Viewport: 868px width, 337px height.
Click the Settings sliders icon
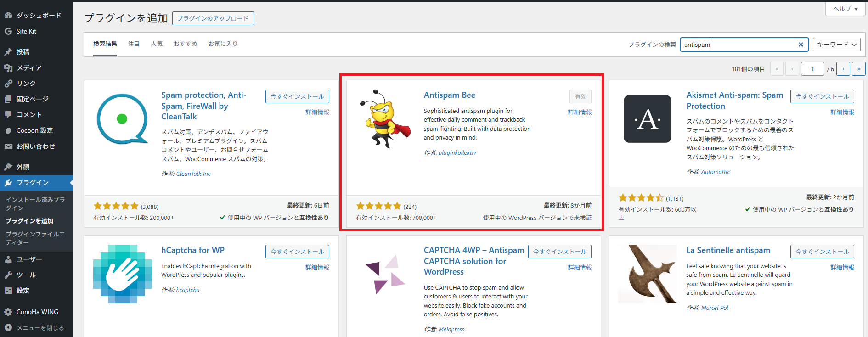(x=8, y=291)
